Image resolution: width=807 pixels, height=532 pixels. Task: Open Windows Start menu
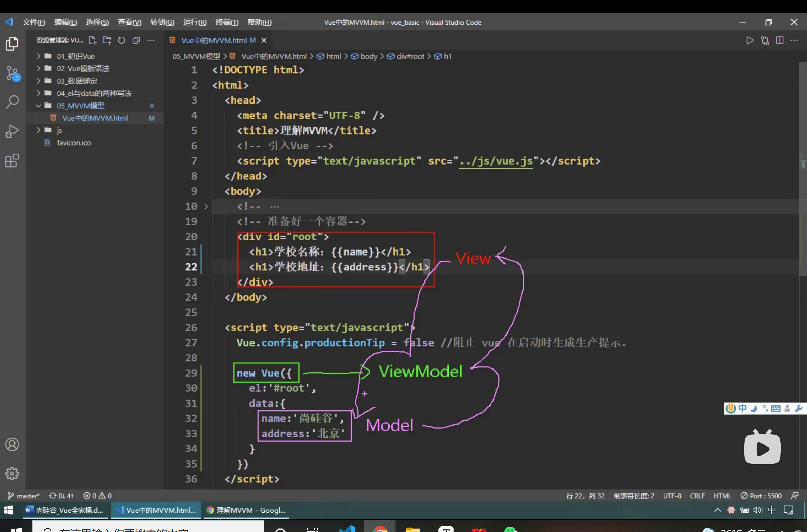point(9,510)
